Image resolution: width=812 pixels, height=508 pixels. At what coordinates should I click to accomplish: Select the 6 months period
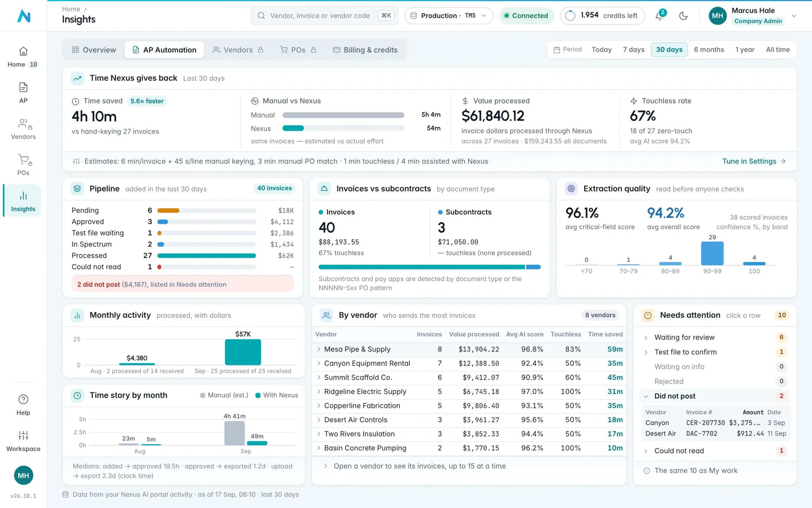(x=709, y=50)
